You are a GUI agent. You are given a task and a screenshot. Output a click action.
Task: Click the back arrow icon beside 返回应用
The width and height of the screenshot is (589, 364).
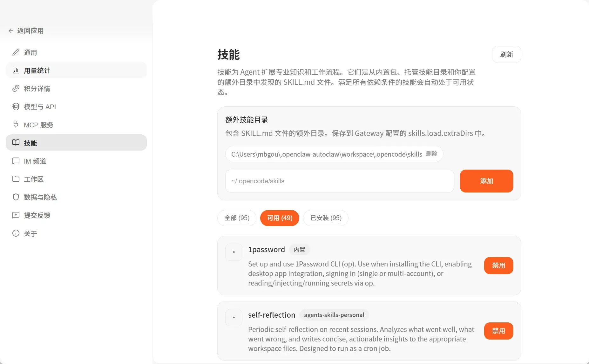coord(11,31)
